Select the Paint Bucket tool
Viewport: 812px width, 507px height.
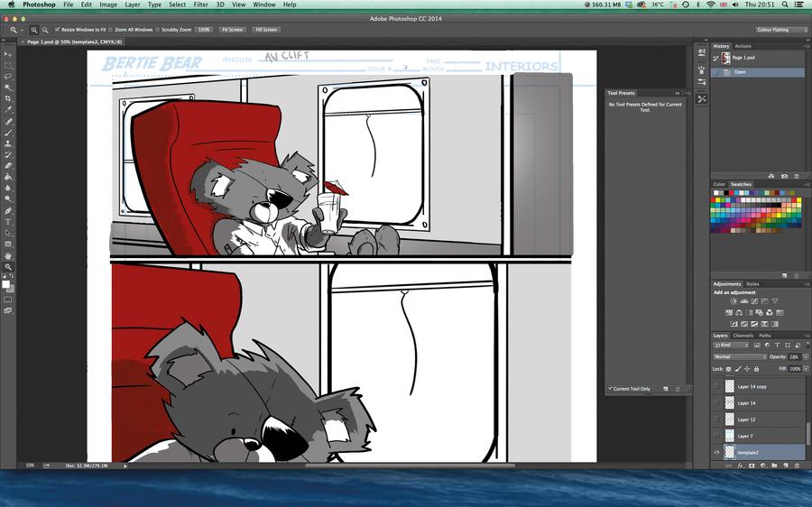[8, 177]
